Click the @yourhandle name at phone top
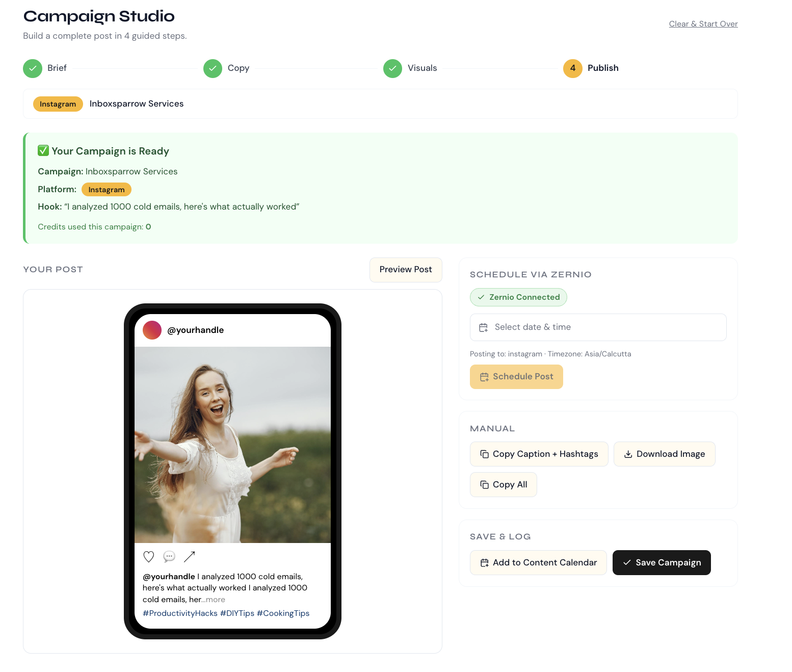The width and height of the screenshot is (792, 672). pos(196,330)
